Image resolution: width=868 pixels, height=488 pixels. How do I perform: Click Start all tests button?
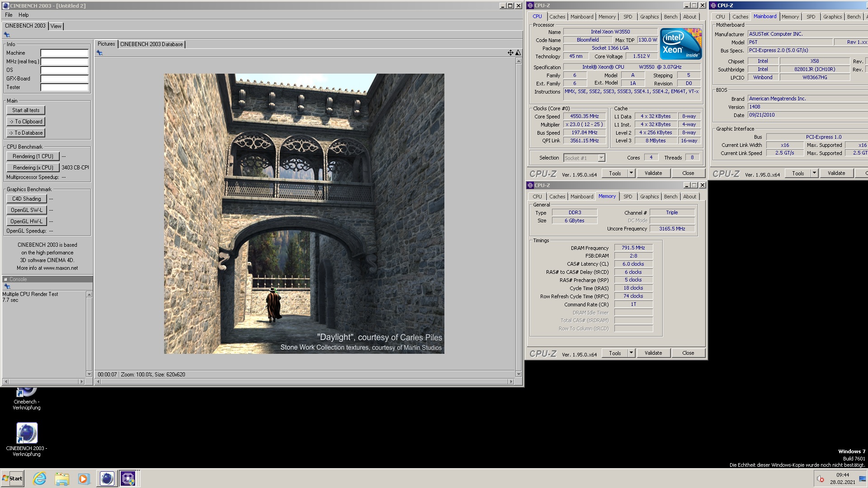[x=26, y=110]
